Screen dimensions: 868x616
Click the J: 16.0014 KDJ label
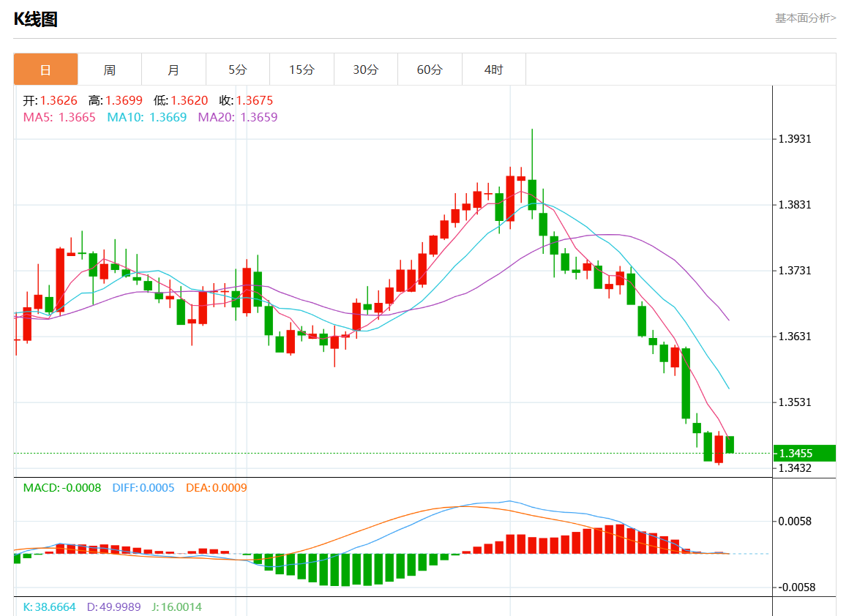tap(176, 607)
